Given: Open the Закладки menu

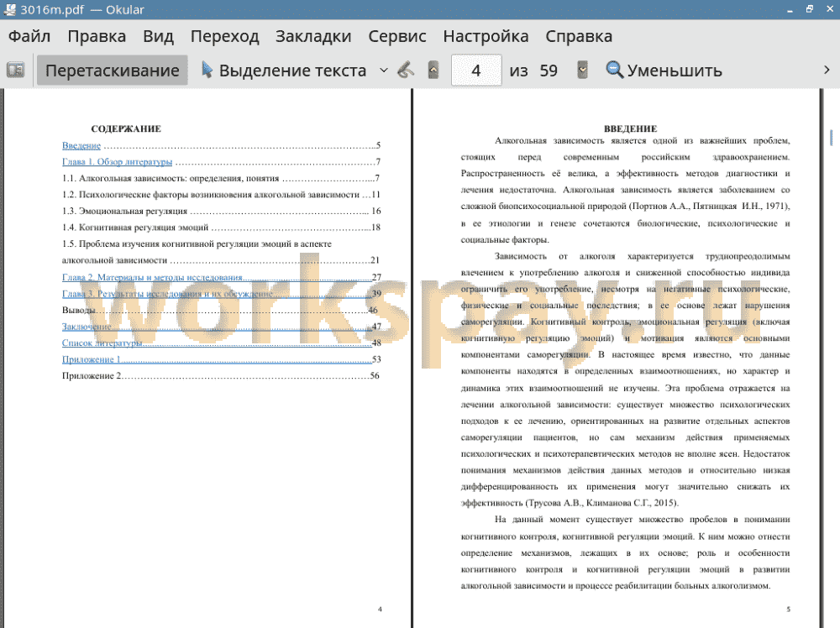Looking at the screenshot, I should (x=313, y=36).
